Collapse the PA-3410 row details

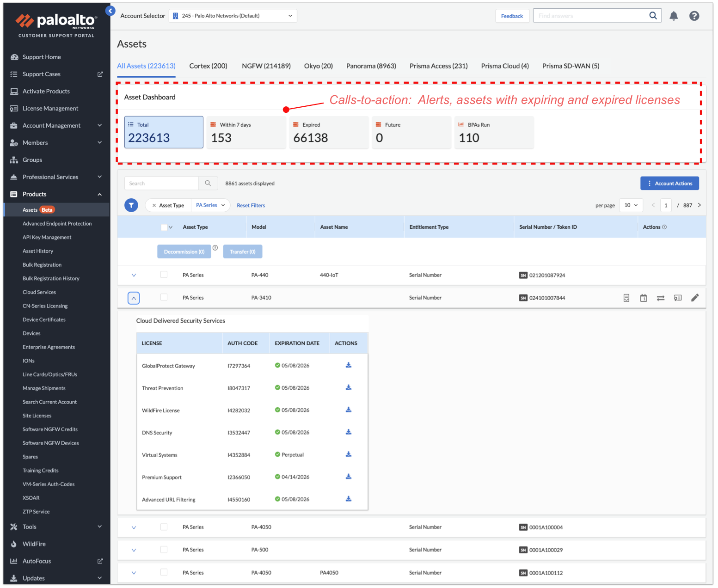tap(134, 298)
